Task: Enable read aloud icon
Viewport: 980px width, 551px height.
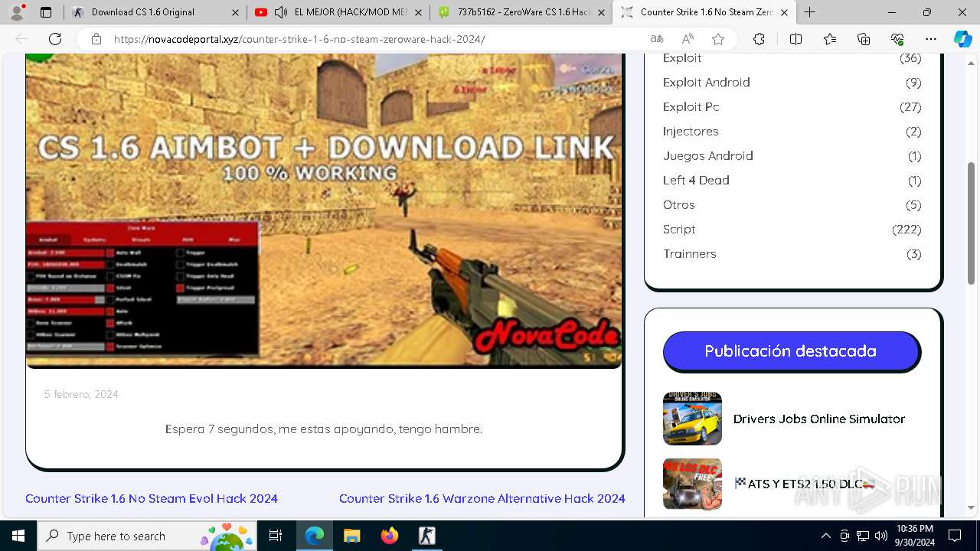Action: 688,39
